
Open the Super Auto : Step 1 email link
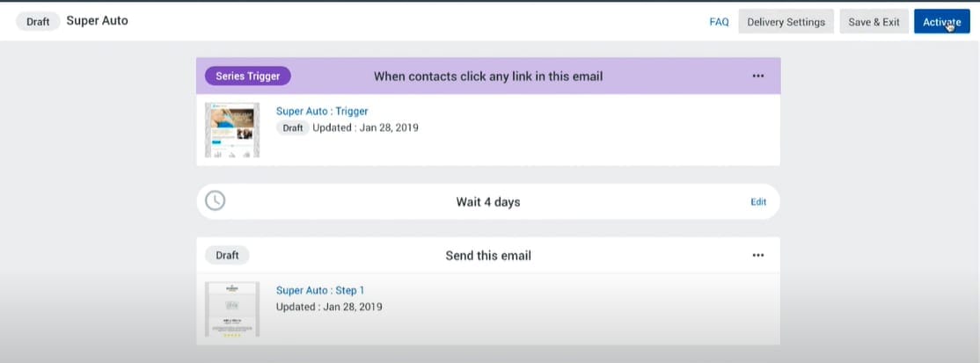[319, 290]
